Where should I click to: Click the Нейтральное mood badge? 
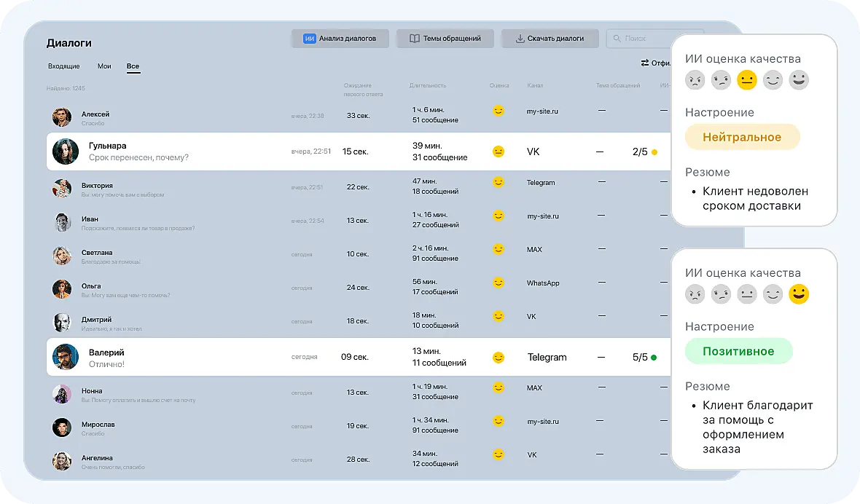coord(742,137)
